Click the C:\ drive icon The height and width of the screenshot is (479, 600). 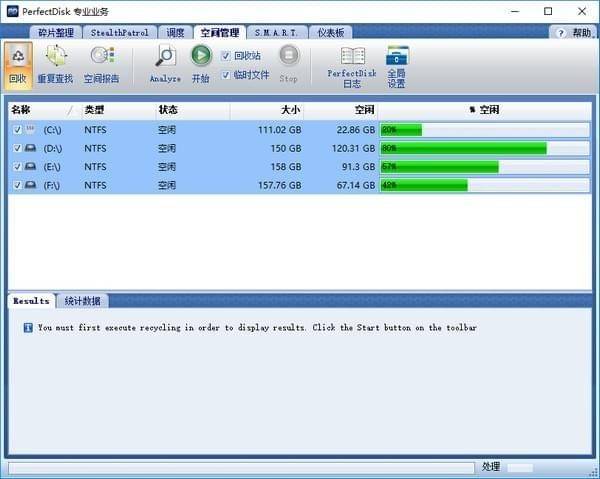click(30, 129)
